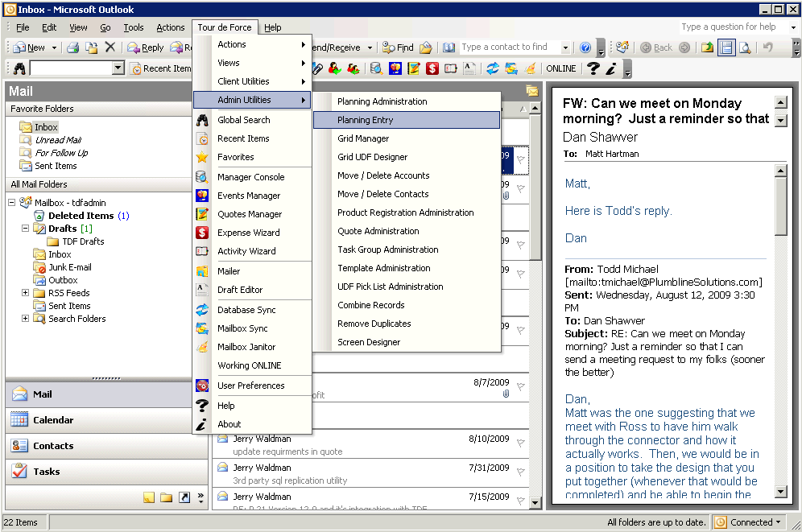Viewport: 802px width, 532px height.
Task: Flag the Jerry Waldman 8/10/2009 message
Action: point(521,443)
